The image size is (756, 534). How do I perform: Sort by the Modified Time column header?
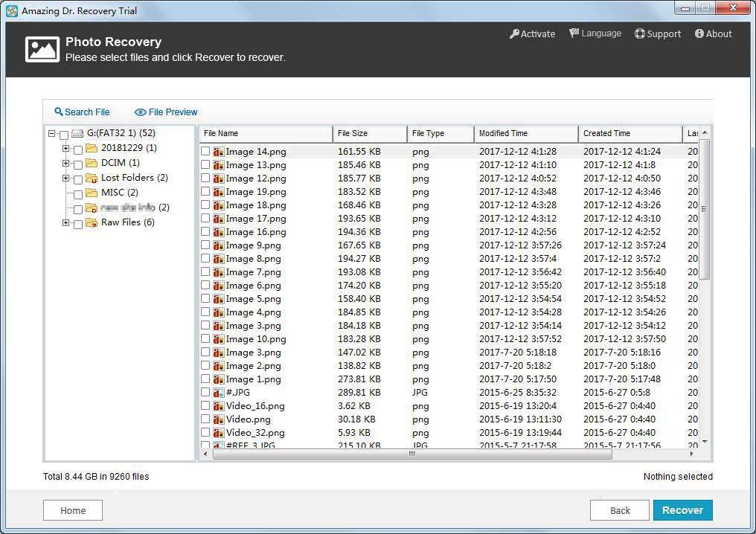point(526,134)
